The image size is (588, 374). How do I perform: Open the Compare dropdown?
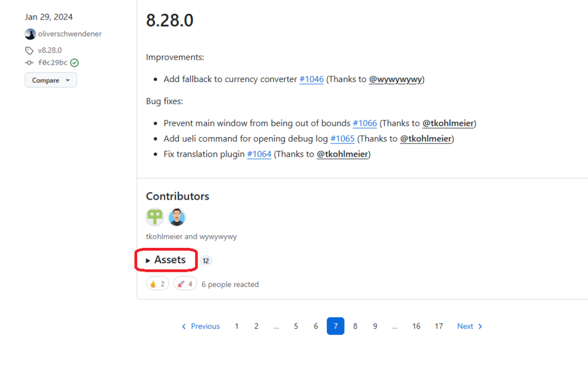tap(51, 80)
